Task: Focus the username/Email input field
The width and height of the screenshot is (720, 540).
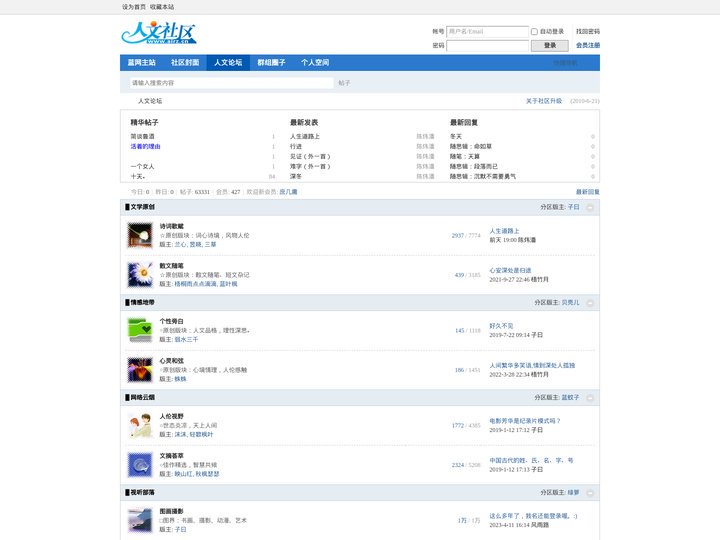Action: pos(487,32)
